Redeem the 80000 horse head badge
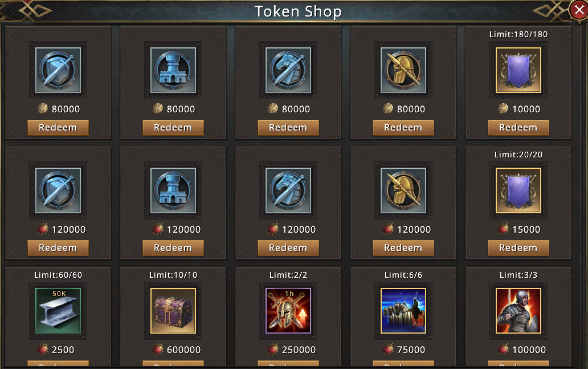The height and width of the screenshot is (369, 588). click(x=288, y=128)
